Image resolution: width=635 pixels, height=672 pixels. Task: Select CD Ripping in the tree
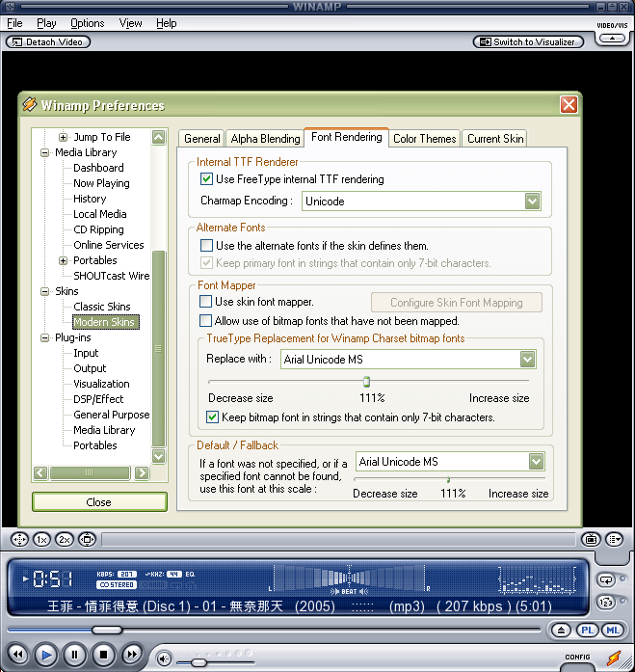pyautogui.click(x=98, y=229)
